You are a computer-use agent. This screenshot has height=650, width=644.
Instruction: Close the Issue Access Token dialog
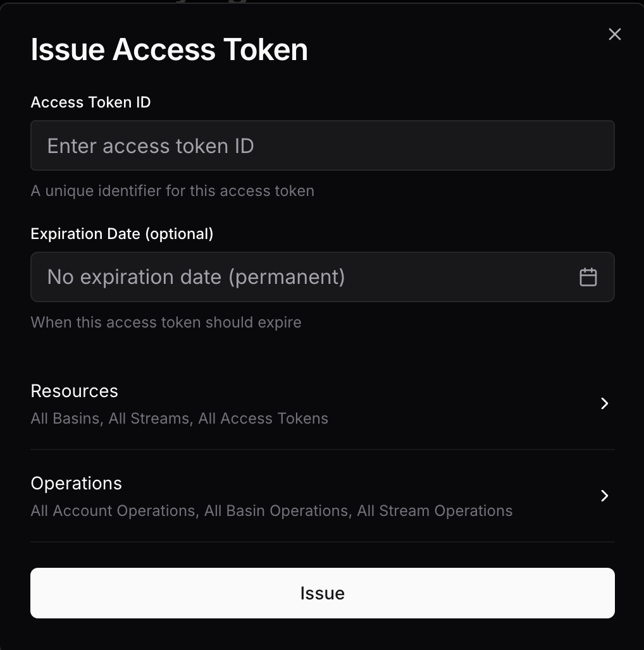614,34
